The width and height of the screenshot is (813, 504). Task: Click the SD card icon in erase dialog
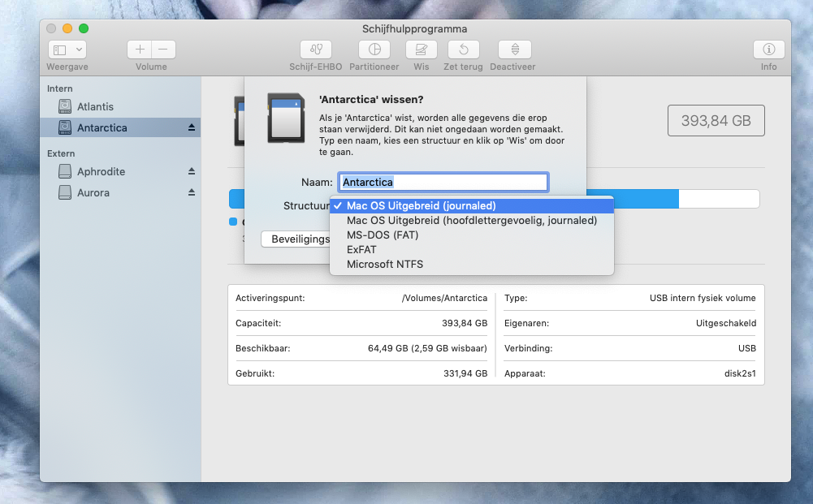pos(286,118)
